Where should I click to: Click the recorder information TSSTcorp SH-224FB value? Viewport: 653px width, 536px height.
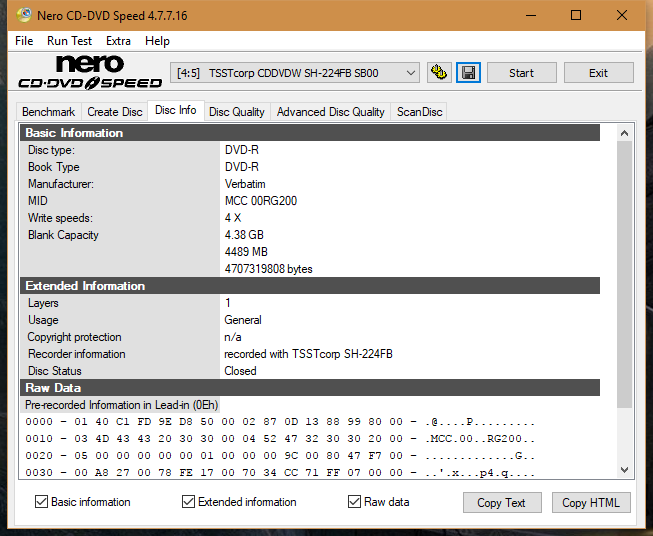coord(308,354)
